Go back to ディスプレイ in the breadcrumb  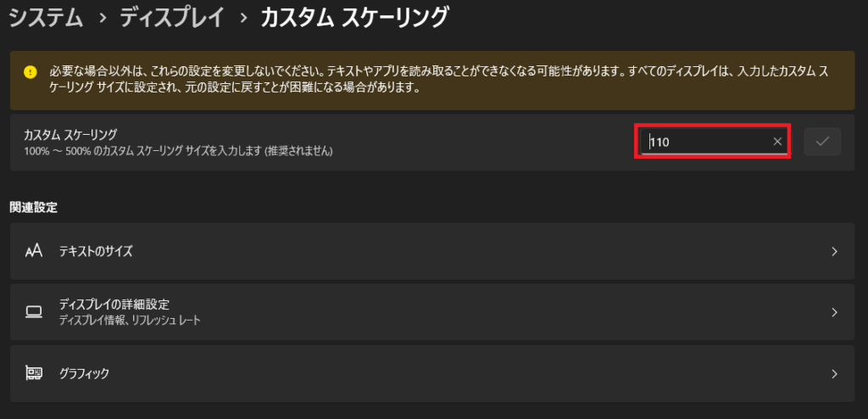click(x=172, y=19)
